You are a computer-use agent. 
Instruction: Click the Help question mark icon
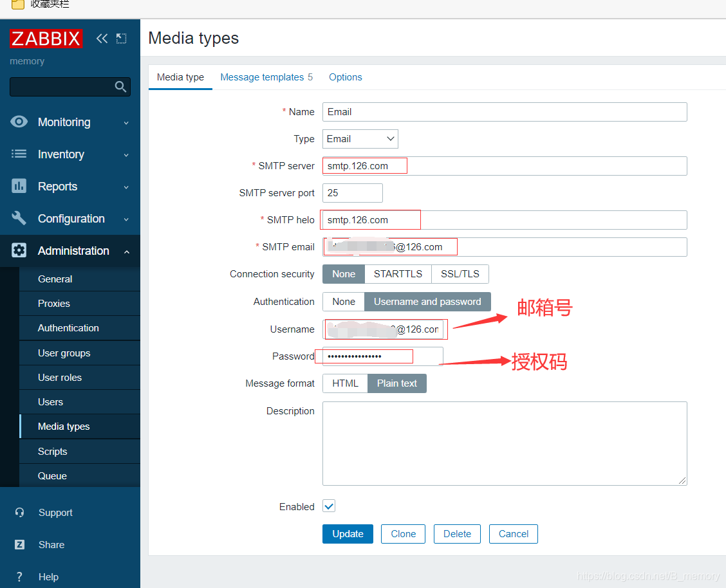point(19,576)
